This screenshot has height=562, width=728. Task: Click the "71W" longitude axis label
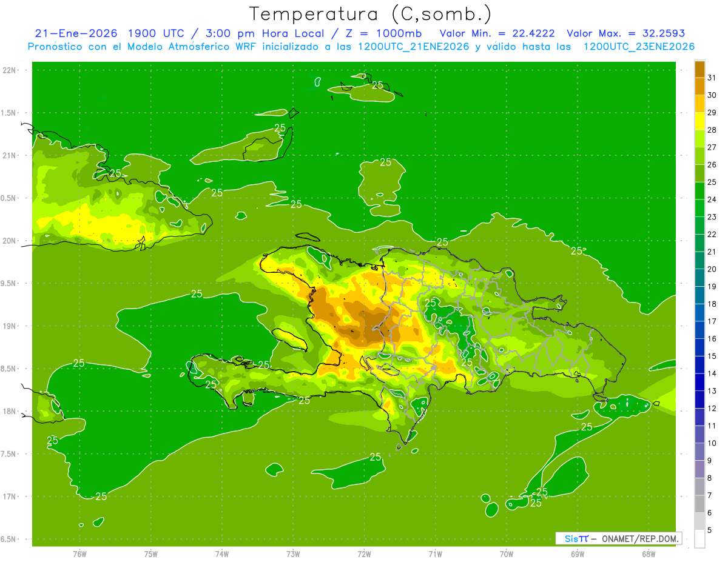435,554
